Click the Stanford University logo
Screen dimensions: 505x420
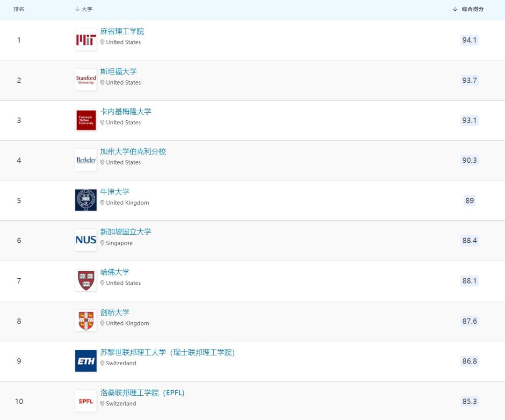pyautogui.click(x=86, y=80)
